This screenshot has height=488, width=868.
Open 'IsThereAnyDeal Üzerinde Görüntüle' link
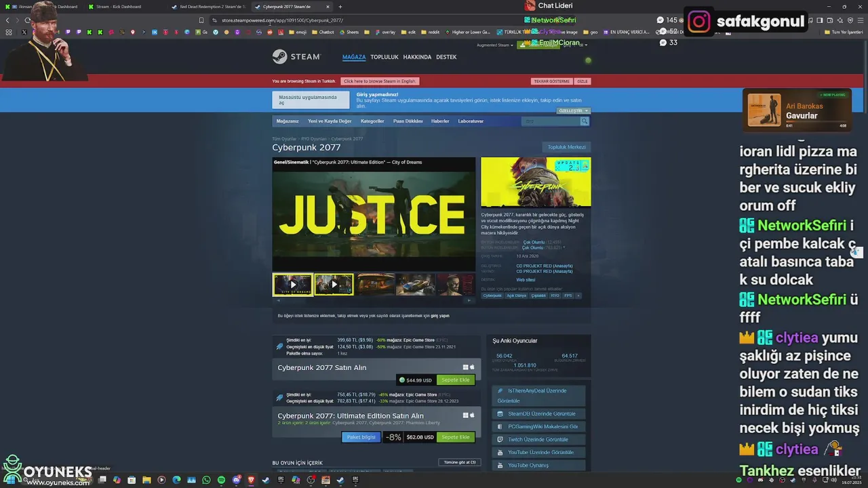[x=537, y=395]
